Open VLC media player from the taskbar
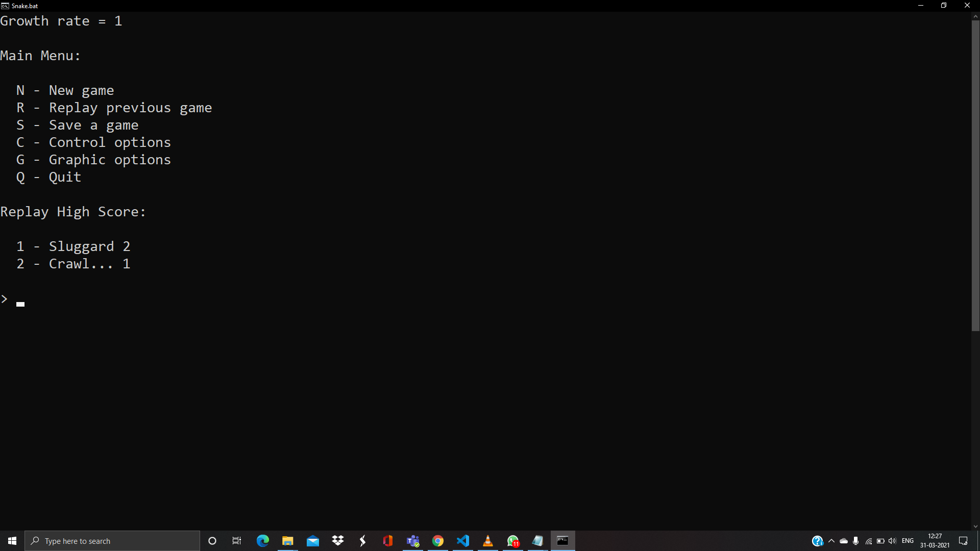This screenshot has width=980, height=551. 488,541
